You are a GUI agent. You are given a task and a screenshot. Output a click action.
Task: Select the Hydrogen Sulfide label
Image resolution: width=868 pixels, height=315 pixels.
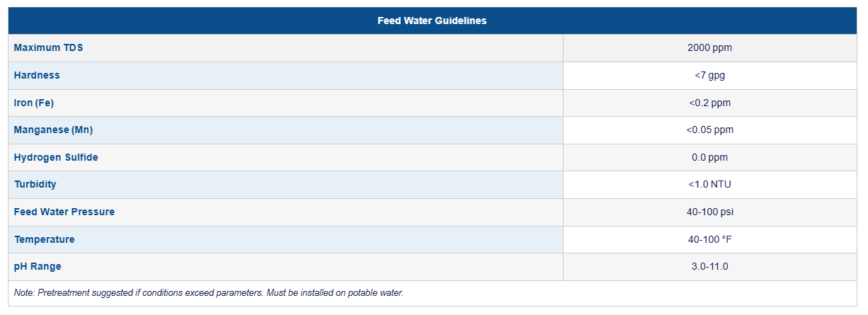point(56,157)
